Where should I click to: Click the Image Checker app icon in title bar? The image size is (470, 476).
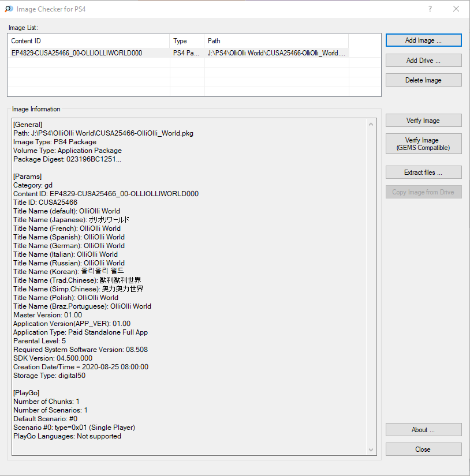click(9, 9)
